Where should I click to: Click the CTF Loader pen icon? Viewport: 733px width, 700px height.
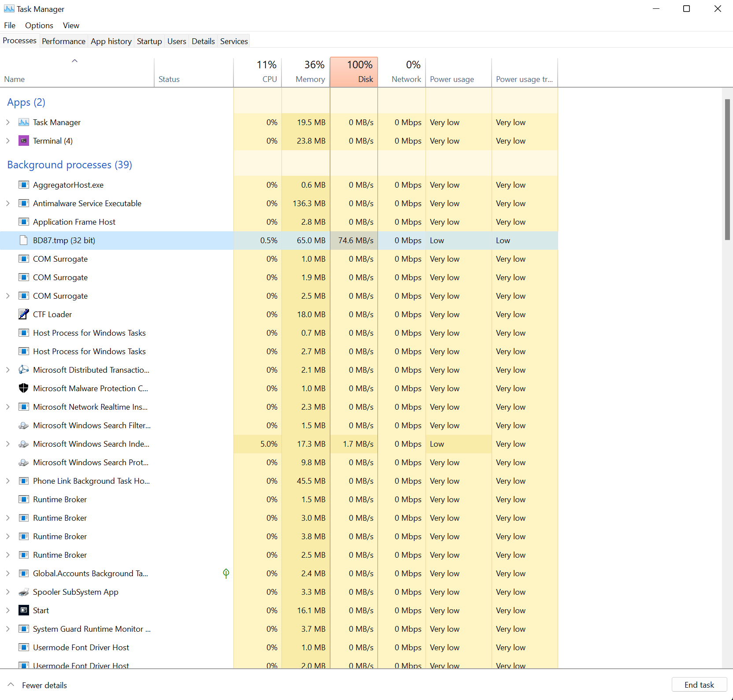[24, 315]
